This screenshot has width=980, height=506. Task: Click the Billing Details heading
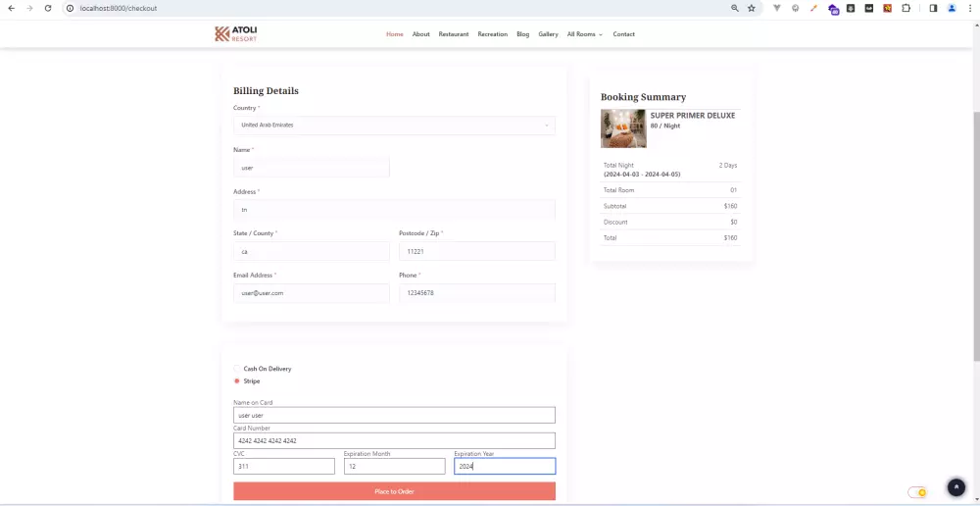[266, 90]
